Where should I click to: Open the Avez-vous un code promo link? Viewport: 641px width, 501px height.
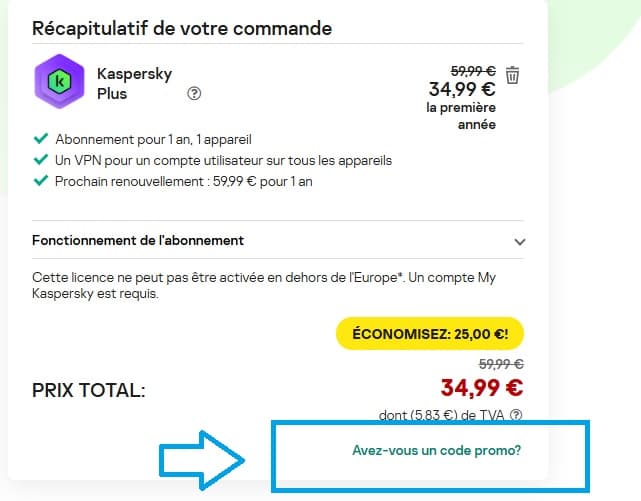(x=436, y=451)
